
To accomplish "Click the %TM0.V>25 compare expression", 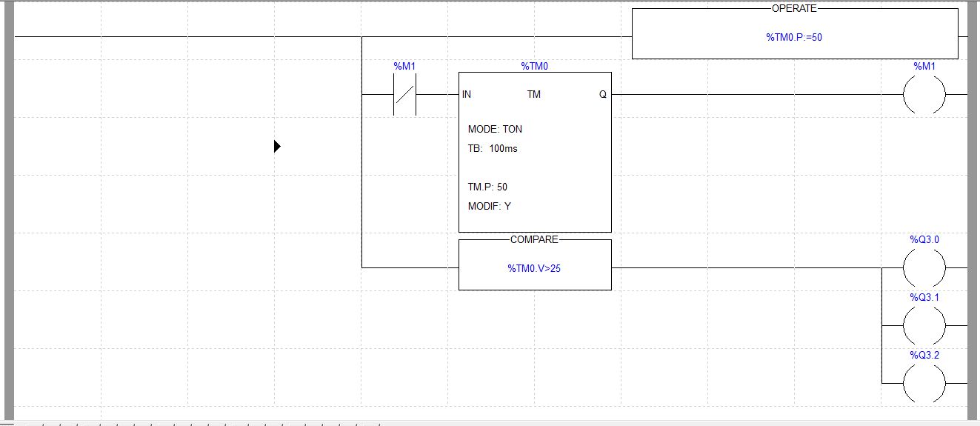I will (x=534, y=268).
